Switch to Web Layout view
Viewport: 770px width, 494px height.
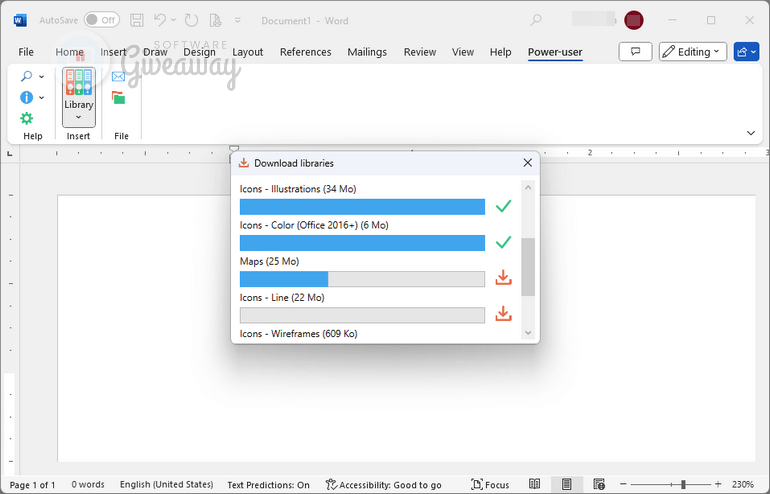(x=599, y=484)
